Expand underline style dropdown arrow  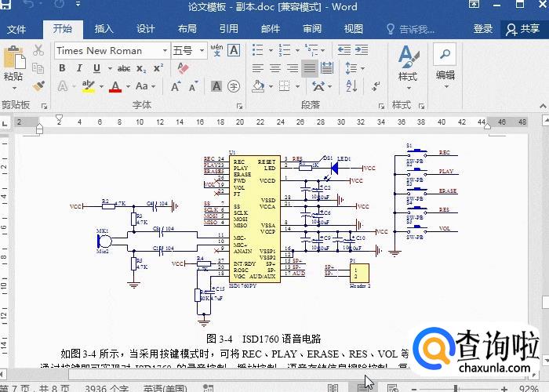tap(110, 68)
